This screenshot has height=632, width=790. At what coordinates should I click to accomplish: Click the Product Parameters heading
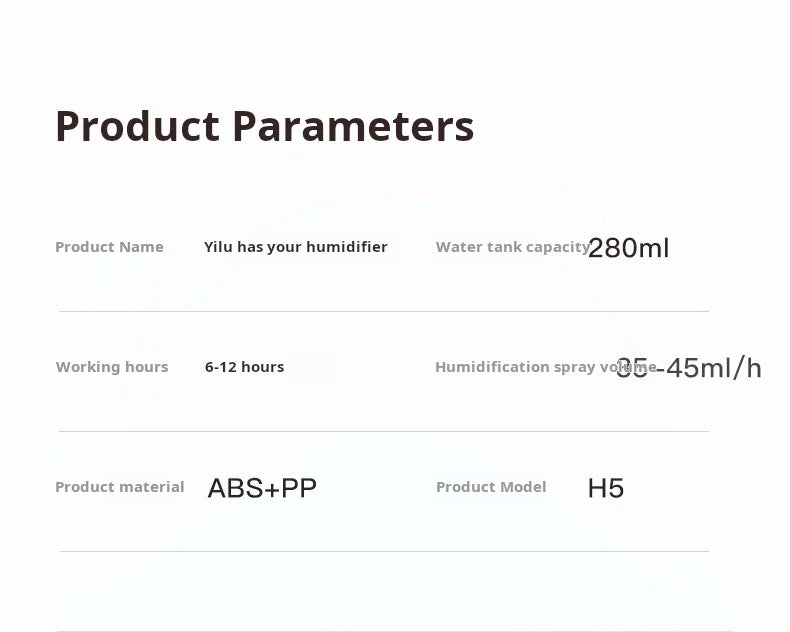pyautogui.click(x=265, y=127)
